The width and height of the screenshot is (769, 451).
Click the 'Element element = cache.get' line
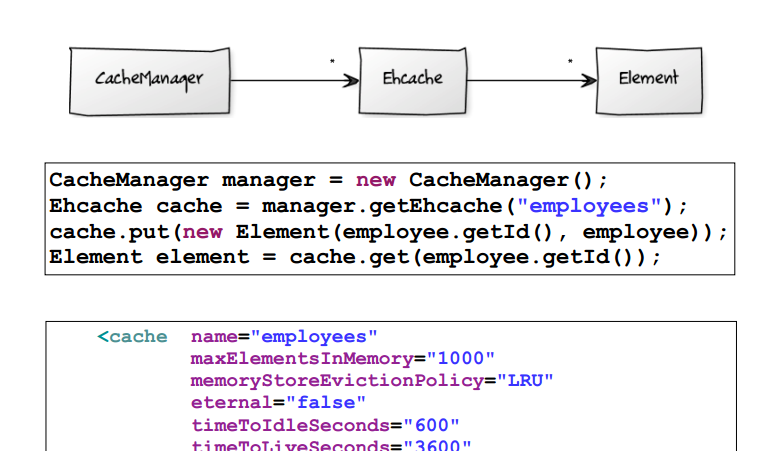(355, 257)
